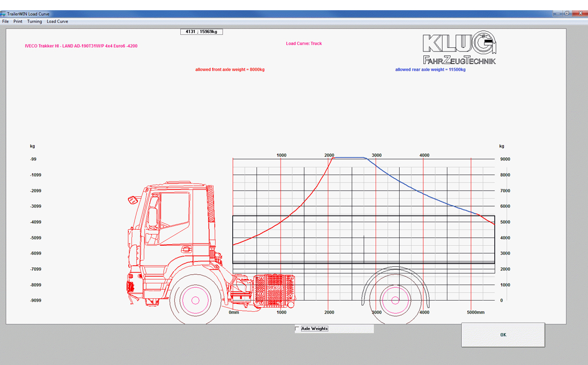Minimize the TrailerWIN Load Curve window

[x=557, y=13]
